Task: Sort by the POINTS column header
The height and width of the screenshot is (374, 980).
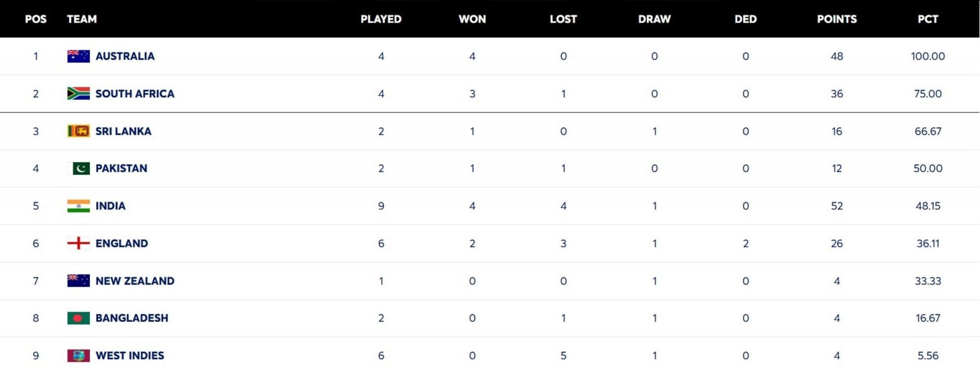Action: [837, 19]
